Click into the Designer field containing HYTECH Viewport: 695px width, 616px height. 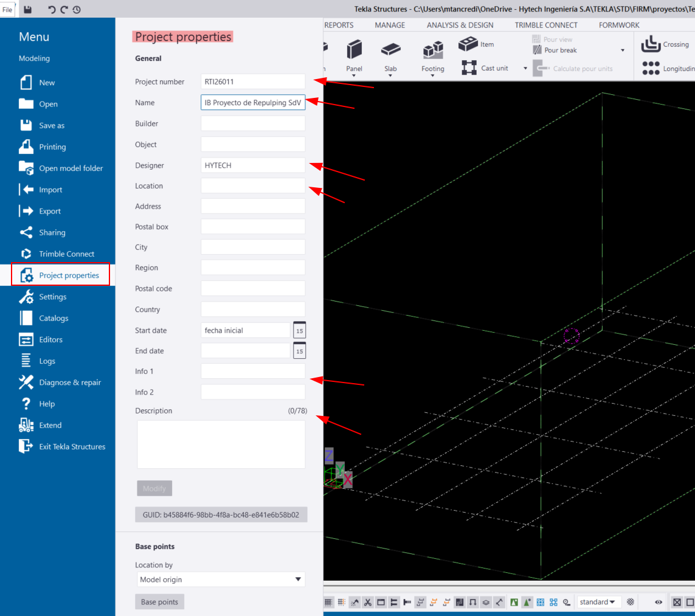pos(253,165)
